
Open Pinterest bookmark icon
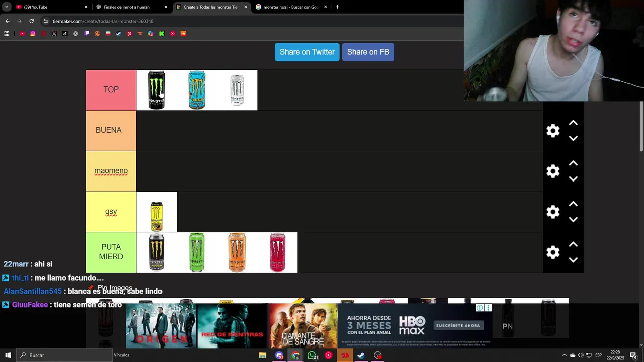129,34
